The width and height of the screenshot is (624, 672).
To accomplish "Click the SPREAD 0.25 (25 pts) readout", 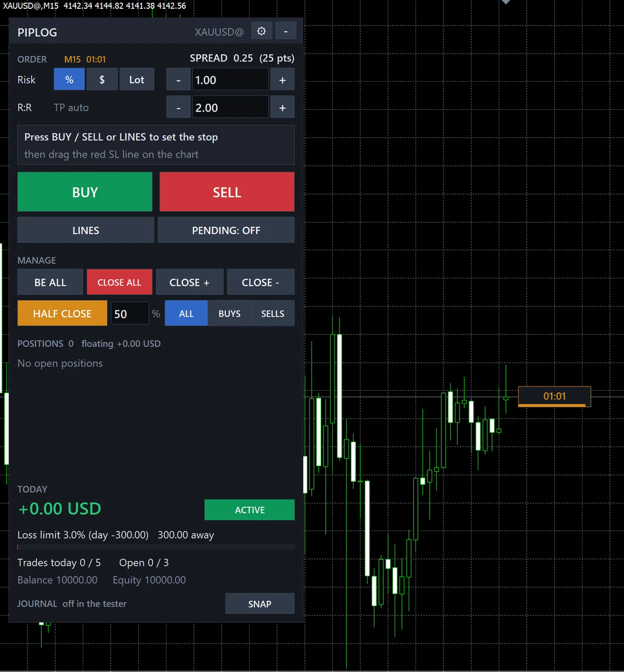I will click(x=242, y=58).
